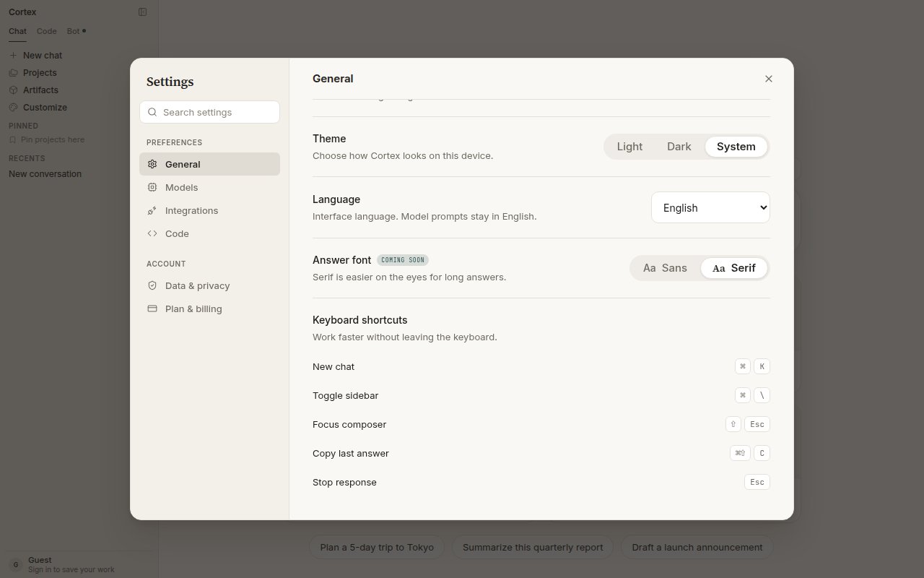Click the card icon beside Plan & billing

pos(152,309)
